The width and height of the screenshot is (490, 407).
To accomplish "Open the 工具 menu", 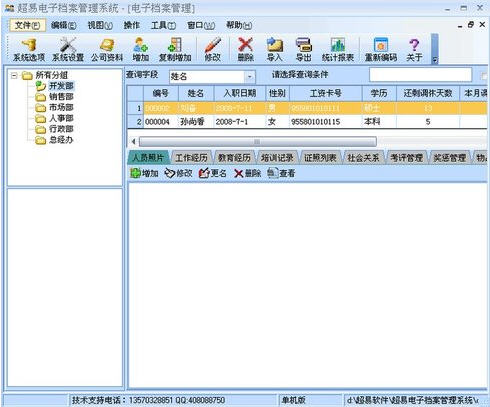I will (x=163, y=25).
